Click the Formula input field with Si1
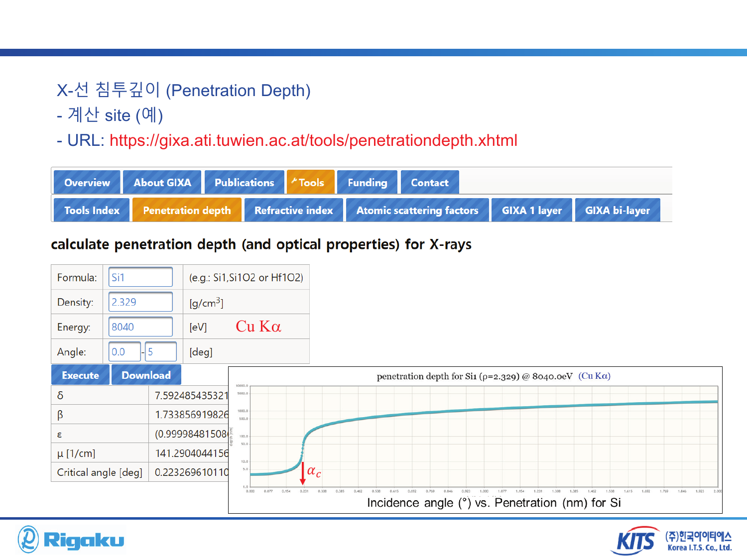 click(x=141, y=277)
